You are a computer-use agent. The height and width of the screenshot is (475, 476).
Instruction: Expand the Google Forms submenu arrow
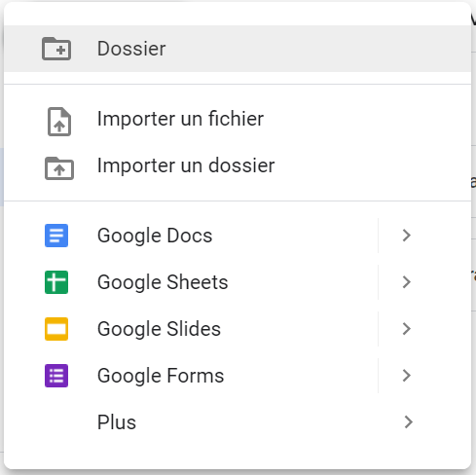[x=407, y=376]
